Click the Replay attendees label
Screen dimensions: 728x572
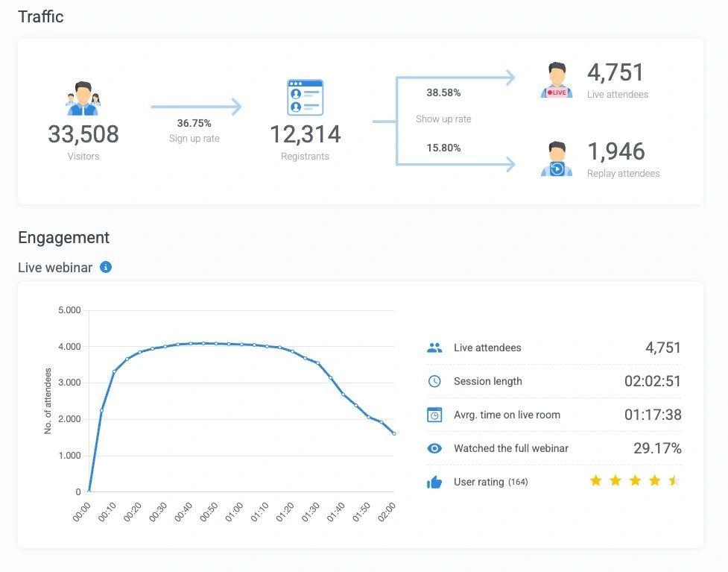tap(623, 173)
